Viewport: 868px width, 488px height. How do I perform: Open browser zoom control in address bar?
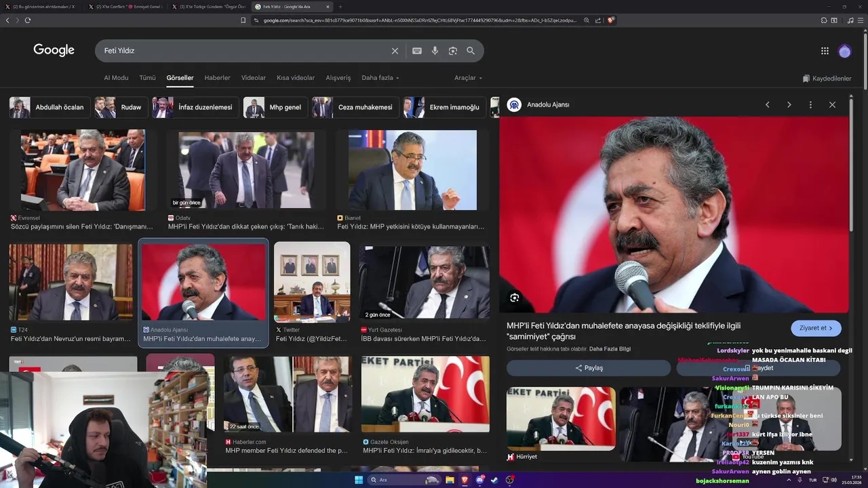(587, 20)
